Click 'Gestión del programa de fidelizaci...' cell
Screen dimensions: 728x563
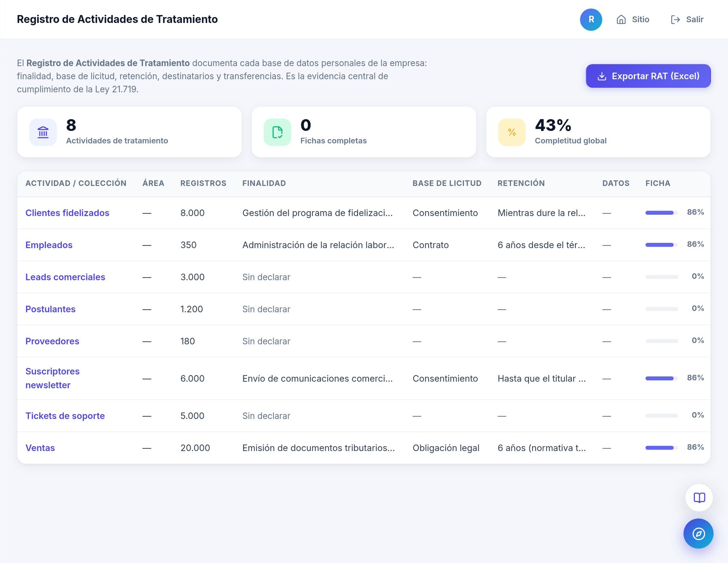click(x=317, y=213)
